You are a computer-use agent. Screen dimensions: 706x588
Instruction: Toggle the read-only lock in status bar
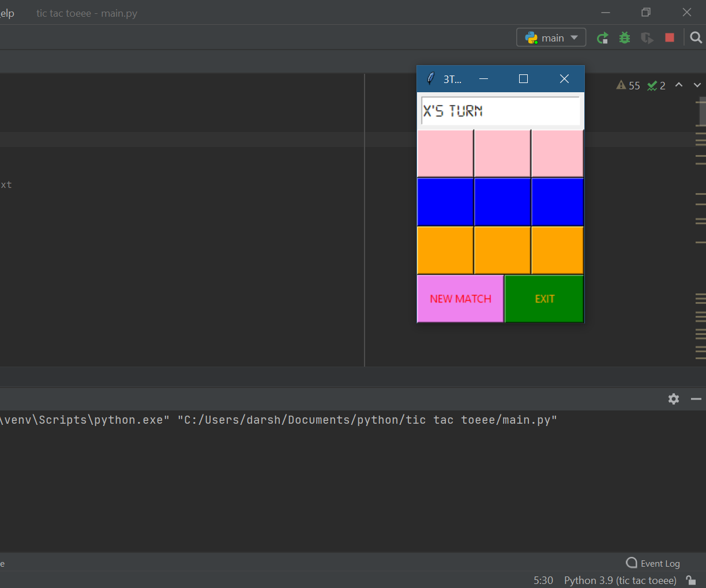point(690,581)
